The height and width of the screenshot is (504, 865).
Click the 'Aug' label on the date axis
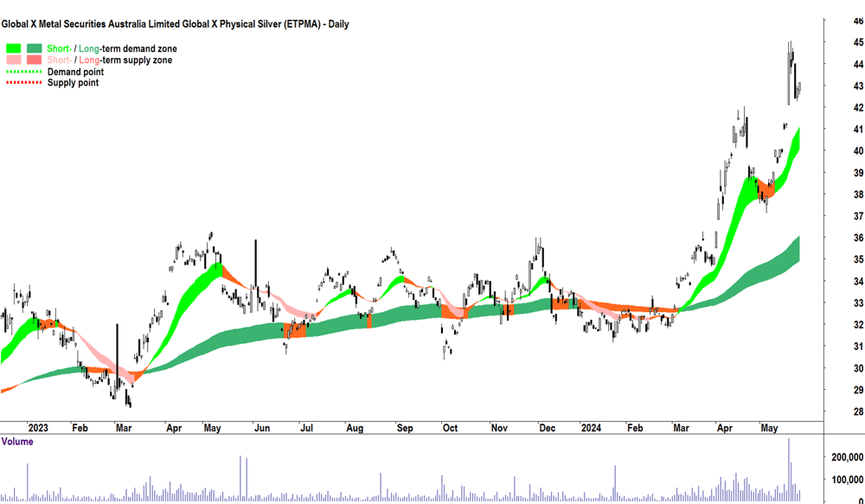tap(355, 428)
